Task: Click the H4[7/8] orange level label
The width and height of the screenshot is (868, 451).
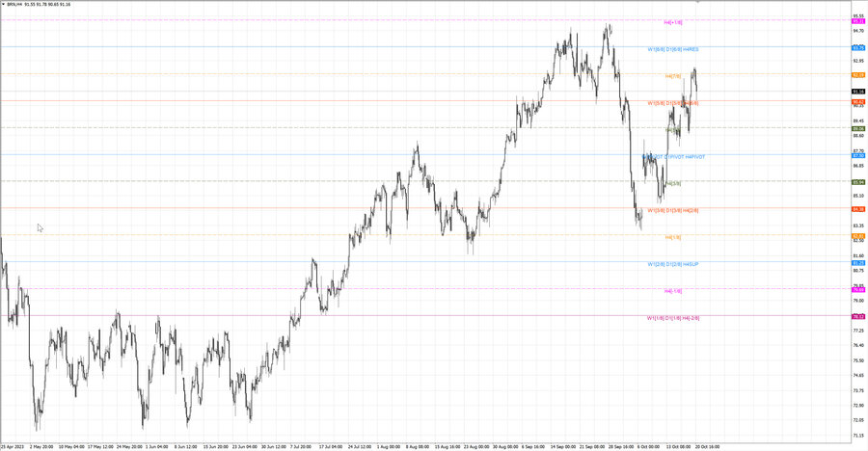Action: coord(673,76)
